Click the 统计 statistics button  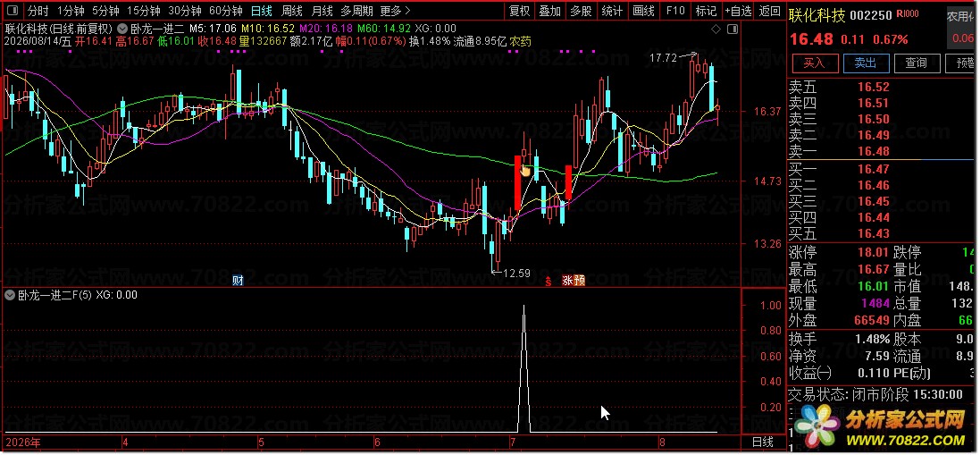pyautogui.click(x=612, y=11)
